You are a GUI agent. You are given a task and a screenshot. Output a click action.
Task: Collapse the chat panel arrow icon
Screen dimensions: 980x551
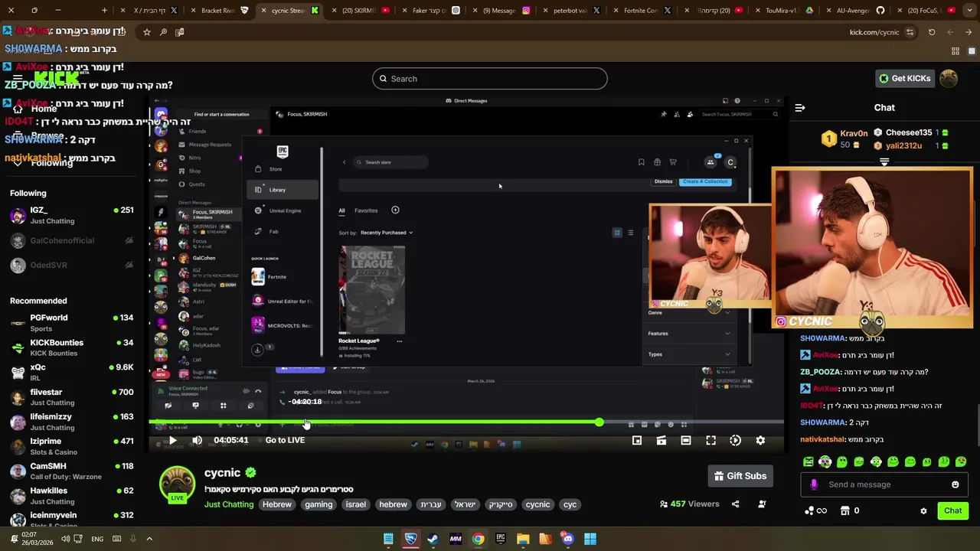800,108
